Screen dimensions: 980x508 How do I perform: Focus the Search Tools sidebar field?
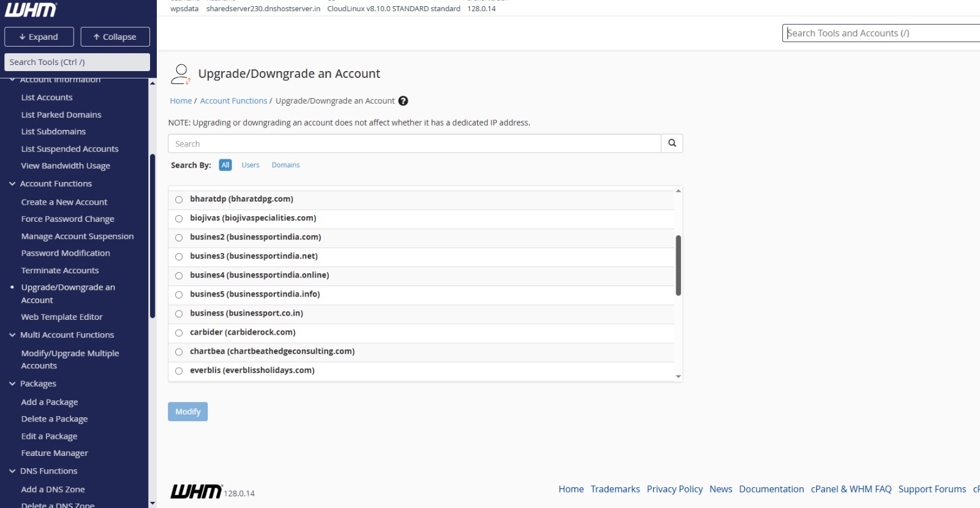77,62
